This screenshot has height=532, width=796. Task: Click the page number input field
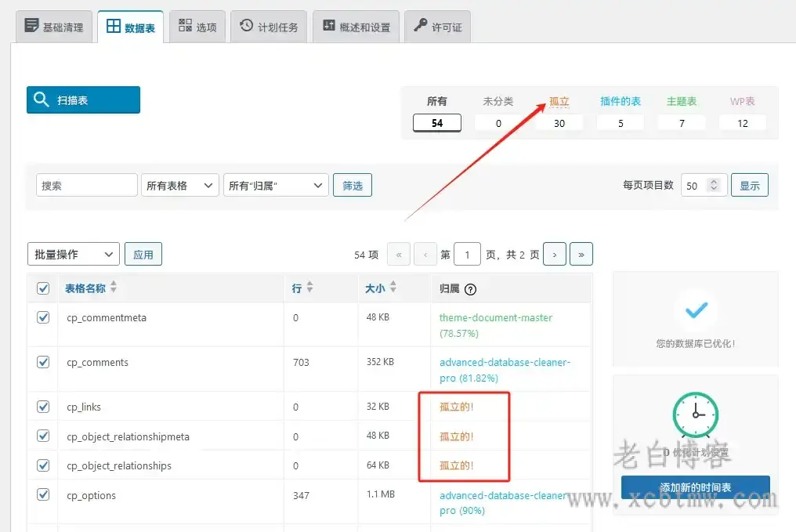468,253
